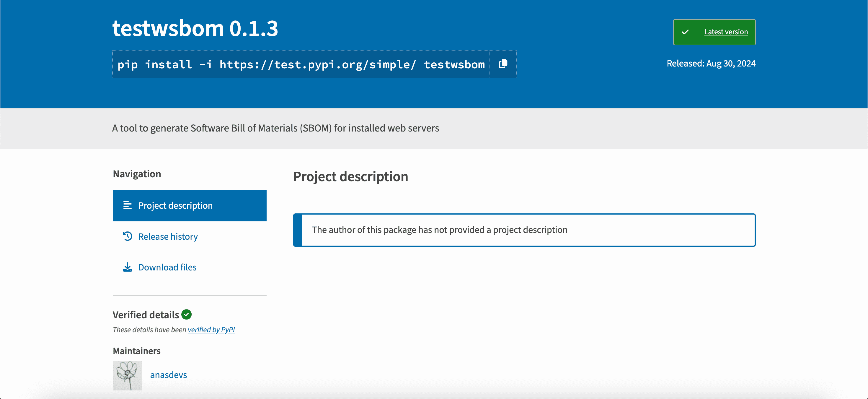Click the Project description lines icon
This screenshot has width=868, height=399.
(x=127, y=205)
